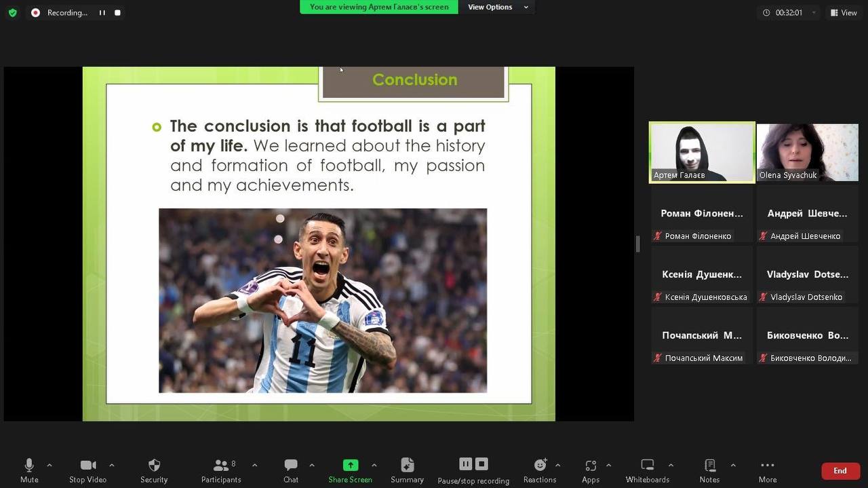Open the More menu in toolbar
868x488 pixels.
pyautogui.click(x=768, y=470)
